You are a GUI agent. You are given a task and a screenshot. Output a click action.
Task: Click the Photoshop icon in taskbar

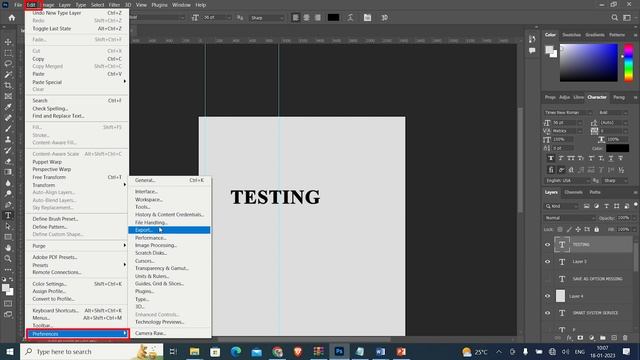tap(339, 351)
